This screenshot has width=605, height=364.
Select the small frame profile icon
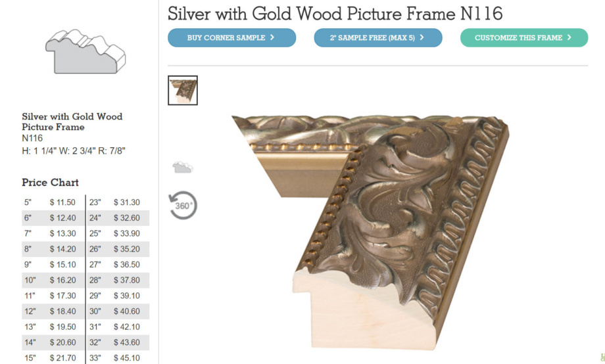(x=183, y=168)
